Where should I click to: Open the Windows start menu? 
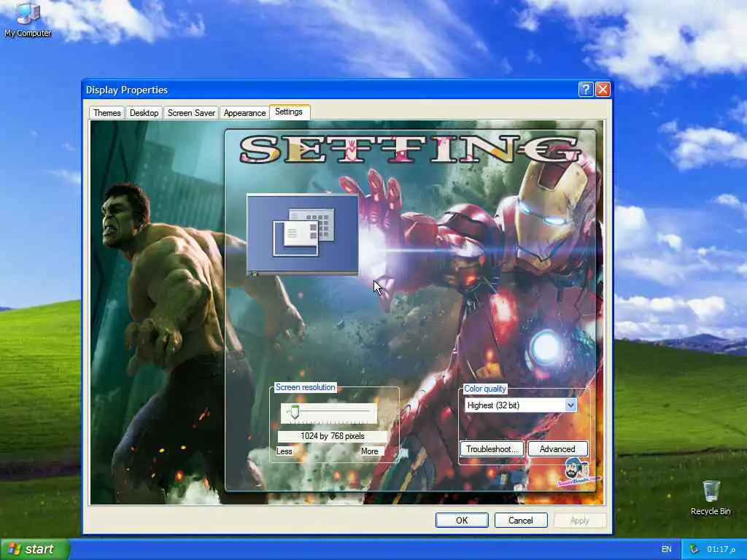(x=35, y=550)
